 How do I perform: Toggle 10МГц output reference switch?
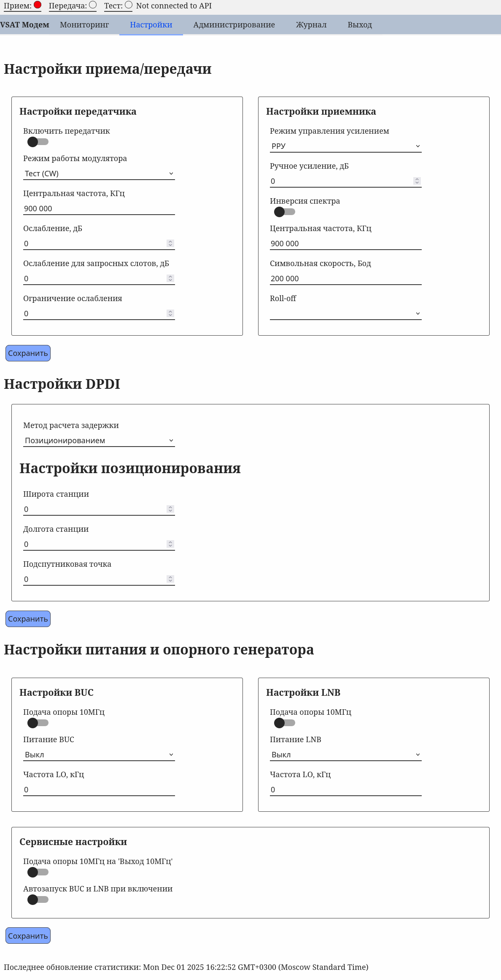click(38, 872)
